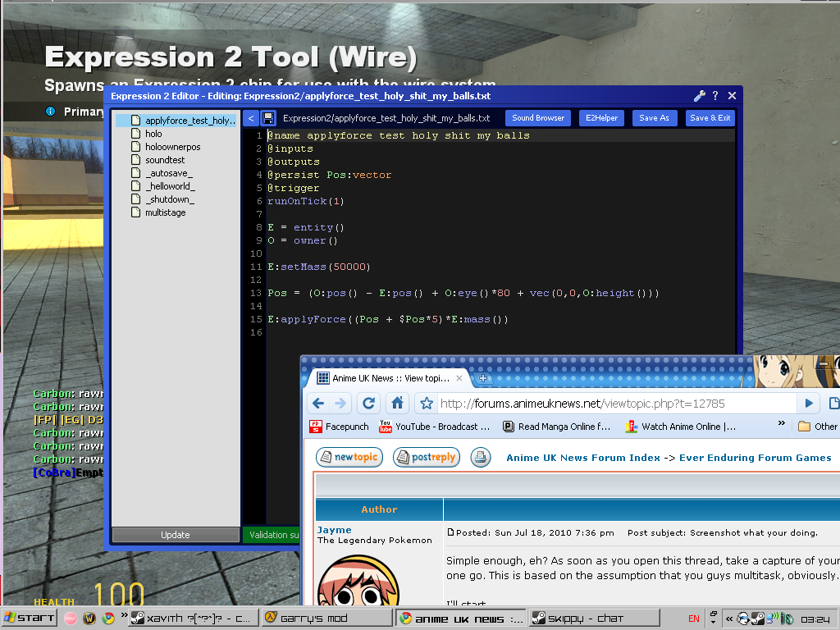Open the Read Manga Online bookmark
The height and width of the screenshot is (630, 840).
coord(557,427)
